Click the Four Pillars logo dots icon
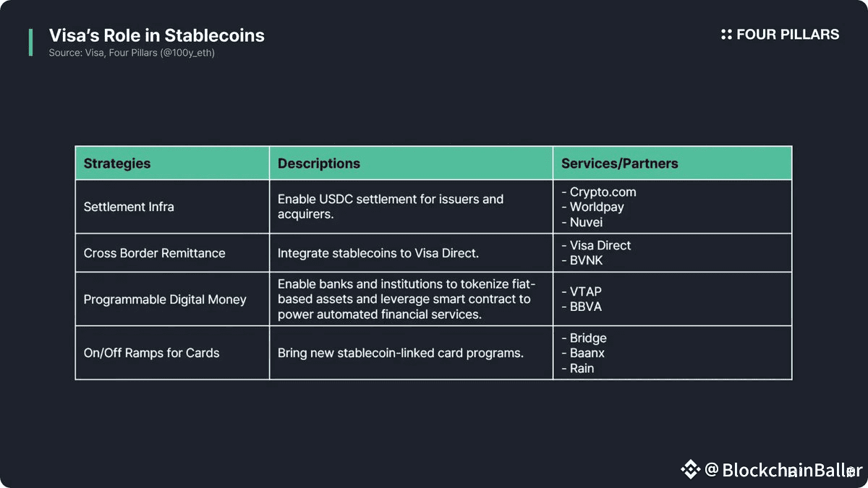The width and height of the screenshot is (868, 488). [x=726, y=35]
